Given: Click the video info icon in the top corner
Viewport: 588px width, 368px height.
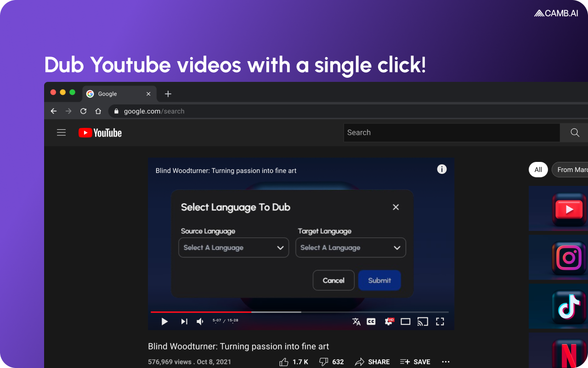Looking at the screenshot, I should click(x=441, y=169).
